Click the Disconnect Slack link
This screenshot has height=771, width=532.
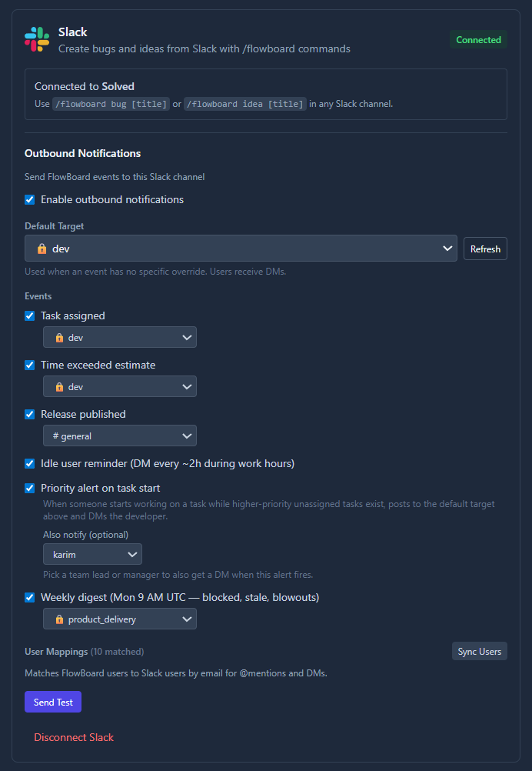pos(74,737)
